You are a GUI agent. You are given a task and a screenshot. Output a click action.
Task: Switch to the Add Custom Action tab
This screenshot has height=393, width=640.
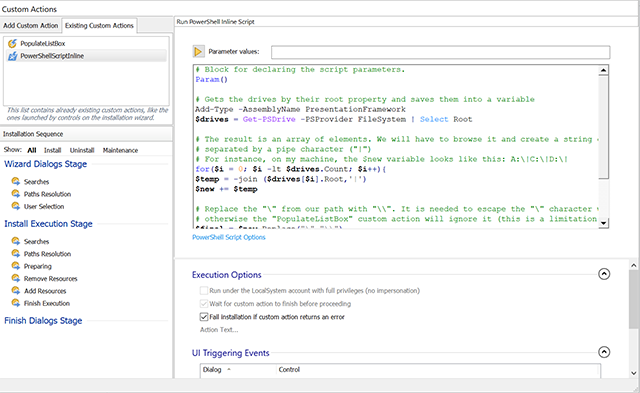31,25
